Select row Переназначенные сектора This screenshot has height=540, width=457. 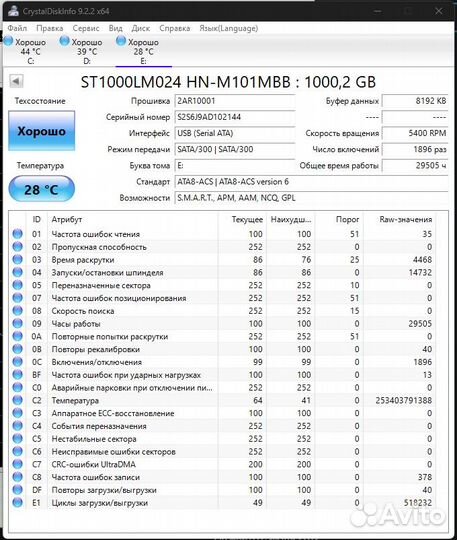click(x=222, y=285)
